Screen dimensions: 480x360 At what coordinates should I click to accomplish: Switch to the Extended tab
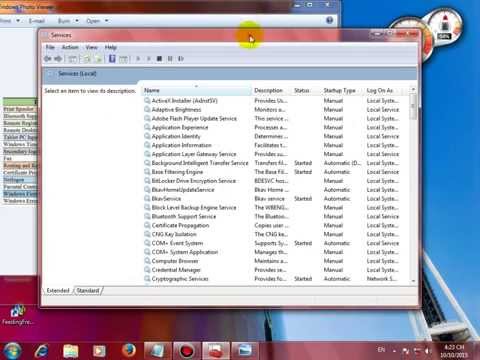pyautogui.click(x=58, y=291)
